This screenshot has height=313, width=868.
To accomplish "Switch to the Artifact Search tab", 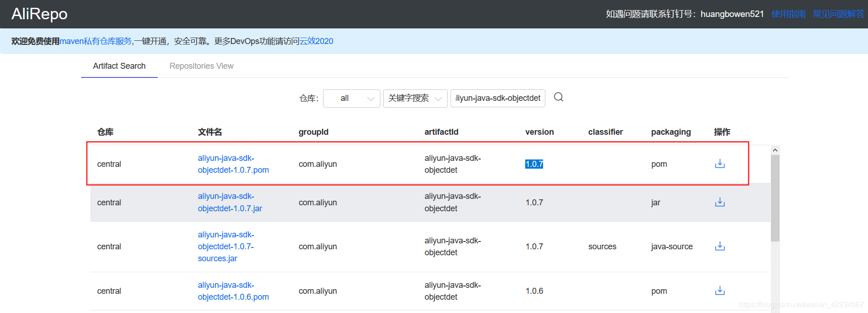I will tap(119, 66).
